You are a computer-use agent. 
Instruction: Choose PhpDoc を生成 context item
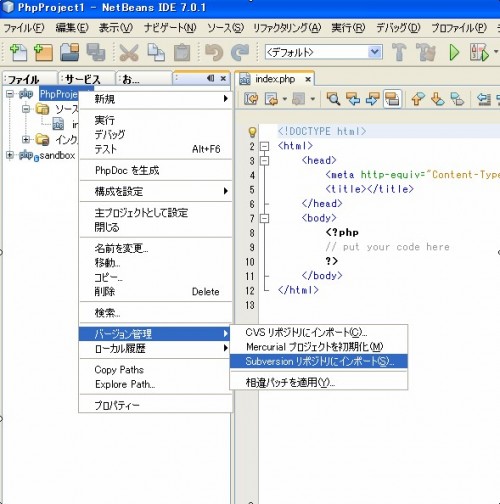(156, 170)
